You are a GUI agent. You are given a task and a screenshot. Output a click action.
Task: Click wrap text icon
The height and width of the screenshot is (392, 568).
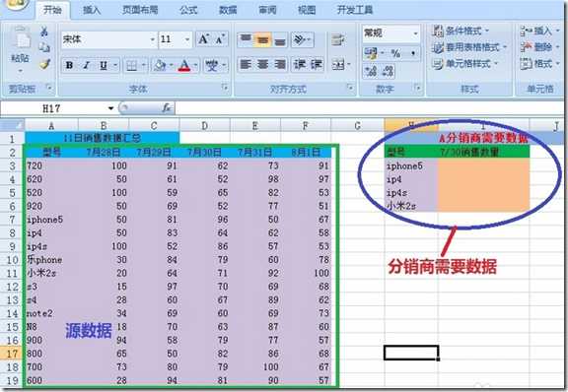click(338, 39)
